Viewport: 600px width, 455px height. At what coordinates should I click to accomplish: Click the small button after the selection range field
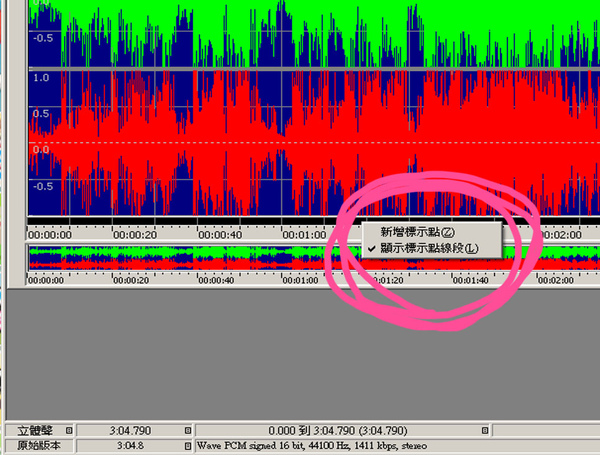484,431
